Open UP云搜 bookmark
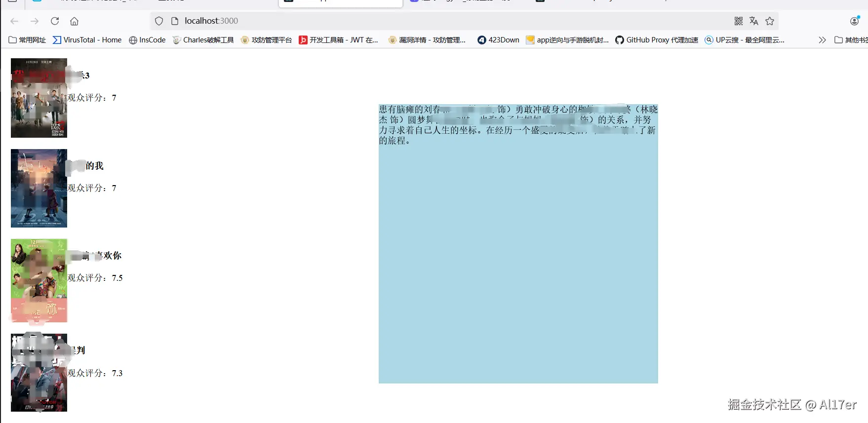This screenshot has width=868, height=423. [745, 40]
